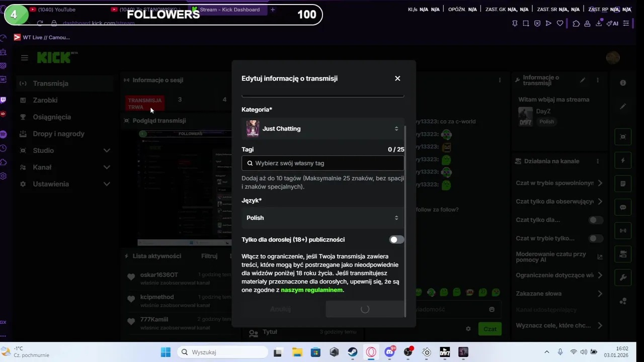Open Wyznacz cele, które chcesz settings
The height and width of the screenshot is (362, 644).
click(559, 326)
